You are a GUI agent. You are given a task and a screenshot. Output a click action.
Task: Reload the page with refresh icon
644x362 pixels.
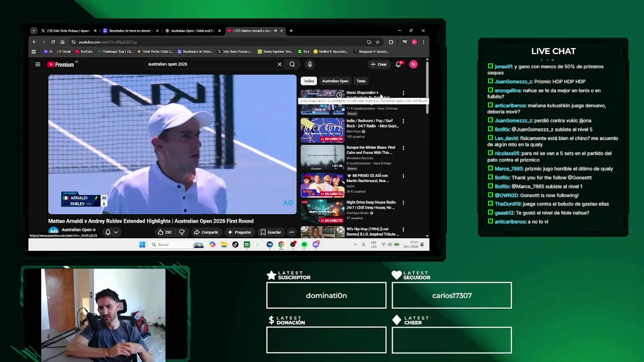53,42
